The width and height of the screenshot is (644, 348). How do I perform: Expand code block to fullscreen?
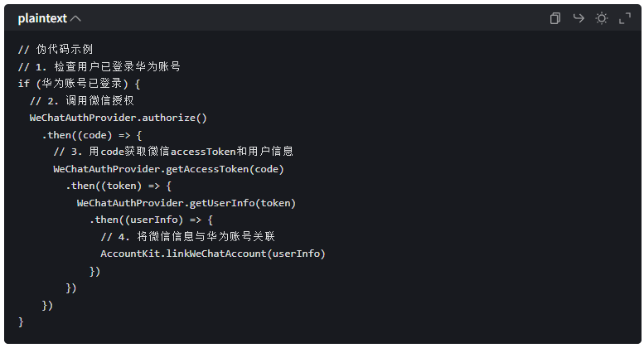[625, 18]
